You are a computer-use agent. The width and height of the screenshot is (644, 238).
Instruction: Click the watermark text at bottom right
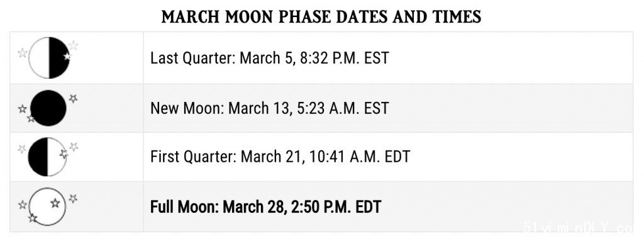tap(584, 229)
